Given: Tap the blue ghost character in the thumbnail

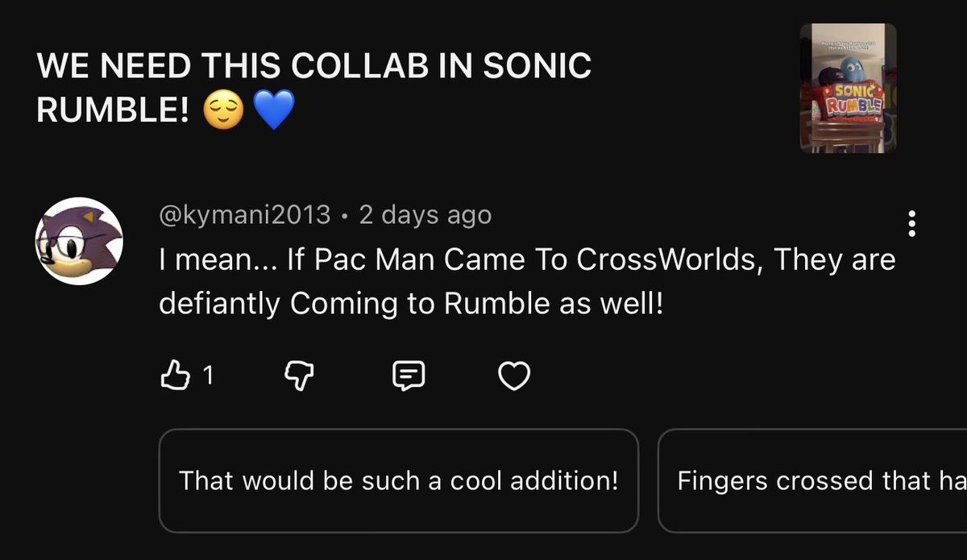Looking at the screenshot, I should pos(854,67).
